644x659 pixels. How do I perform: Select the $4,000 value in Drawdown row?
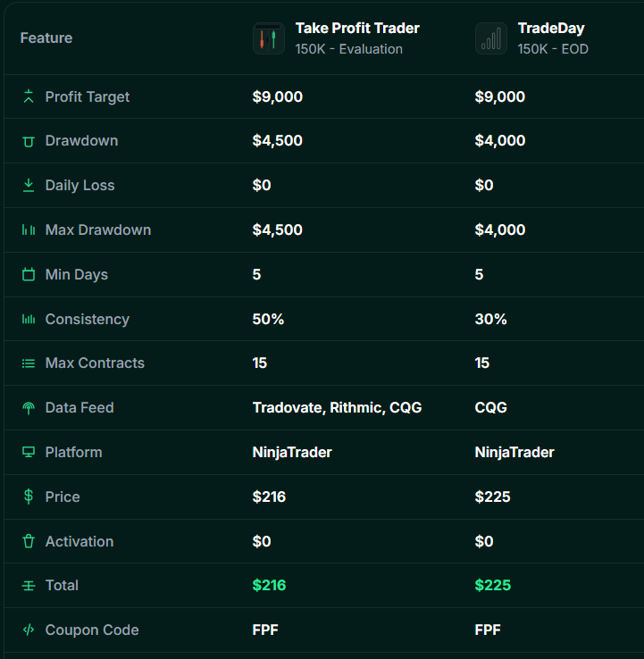[500, 141]
